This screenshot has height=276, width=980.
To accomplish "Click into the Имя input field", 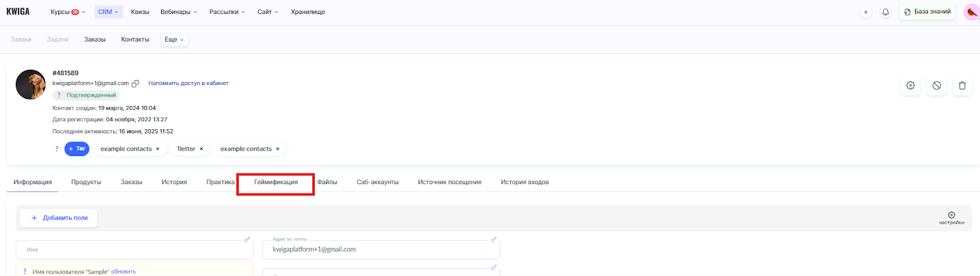I will (134, 250).
